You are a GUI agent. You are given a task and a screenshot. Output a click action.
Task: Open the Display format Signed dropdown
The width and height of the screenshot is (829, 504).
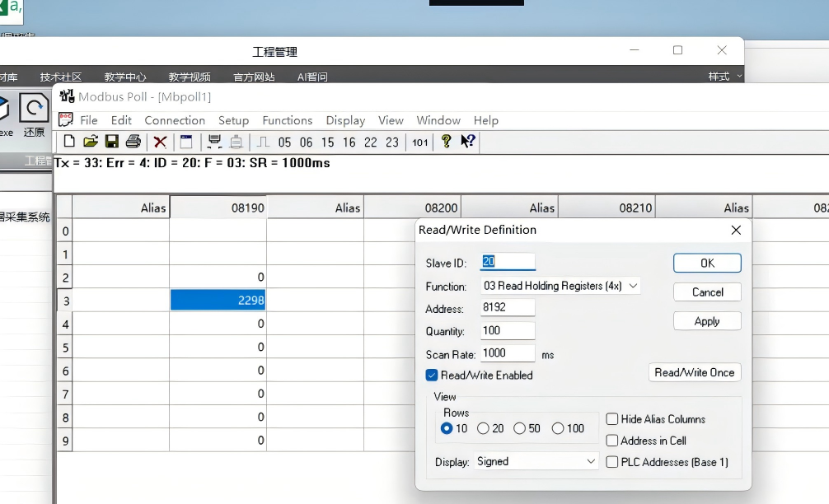pyautogui.click(x=536, y=462)
